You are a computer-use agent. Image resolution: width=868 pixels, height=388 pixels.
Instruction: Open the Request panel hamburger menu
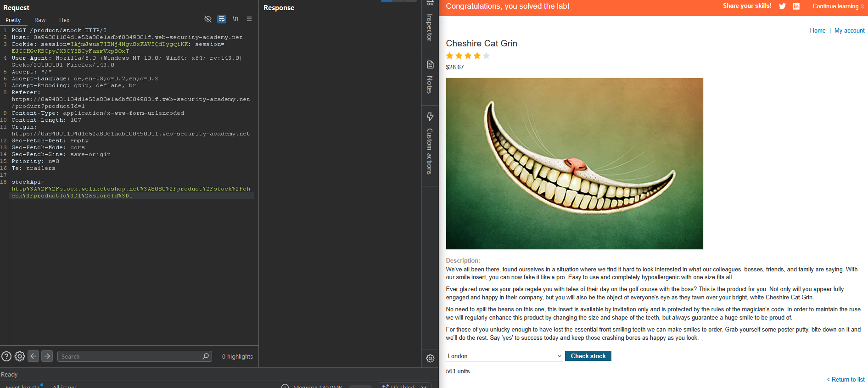point(249,19)
